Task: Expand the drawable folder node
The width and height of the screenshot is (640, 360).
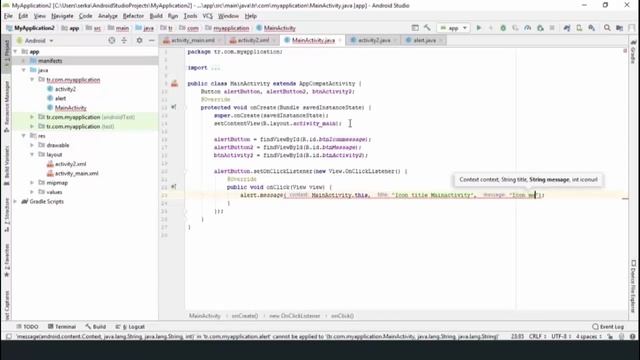Action: coord(32,145)
